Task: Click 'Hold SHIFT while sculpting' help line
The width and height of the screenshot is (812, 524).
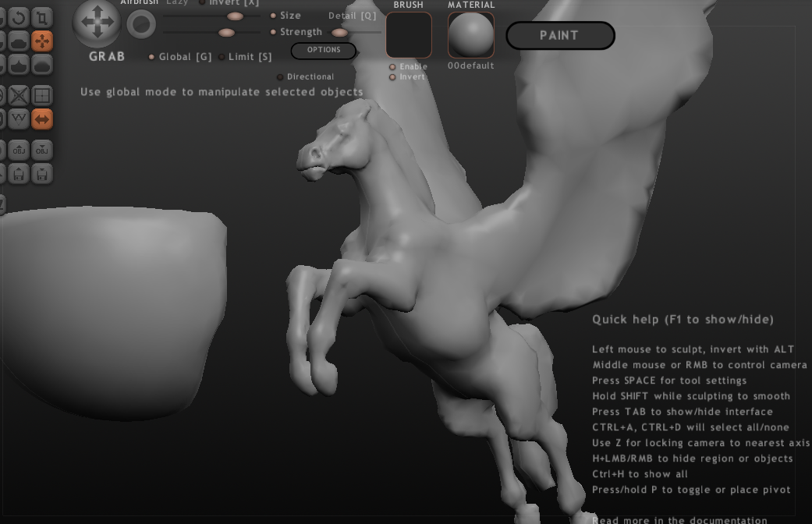Action: point(691,396)
